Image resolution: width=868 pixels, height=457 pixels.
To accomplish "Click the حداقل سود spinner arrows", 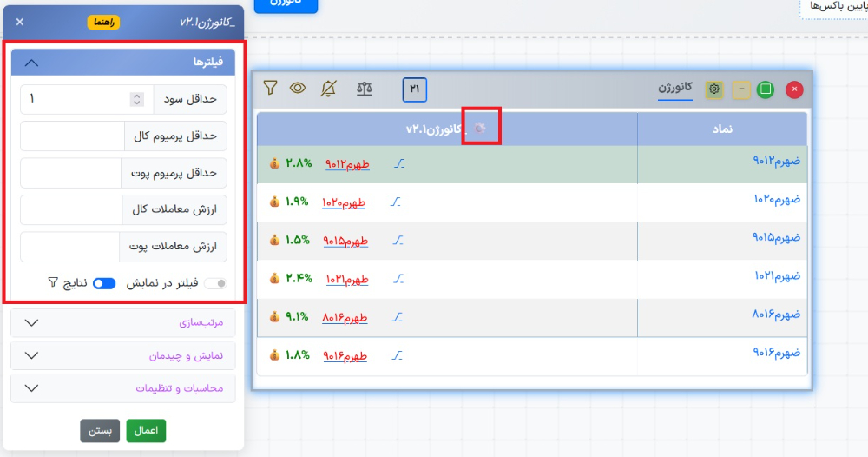I will point(136,100).
